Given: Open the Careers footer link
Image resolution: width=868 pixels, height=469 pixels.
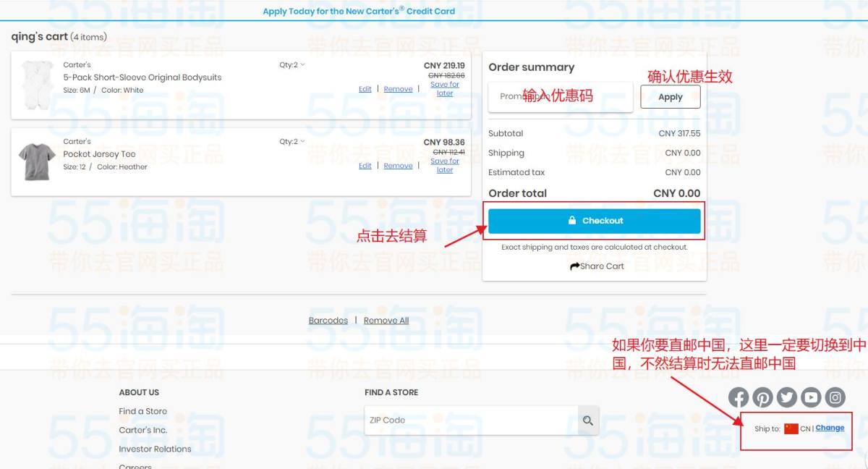Looking at the screenshot, I should 135,466.
